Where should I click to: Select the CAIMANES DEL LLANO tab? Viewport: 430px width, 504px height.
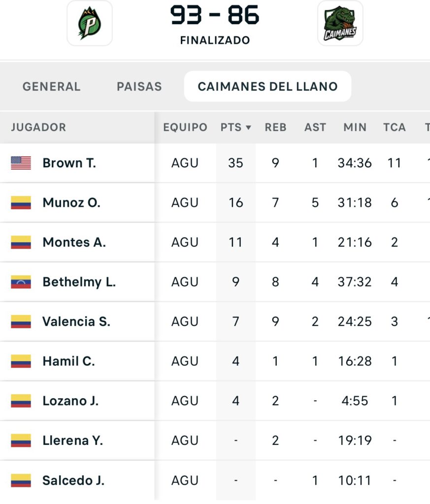(x=267, y=87)
